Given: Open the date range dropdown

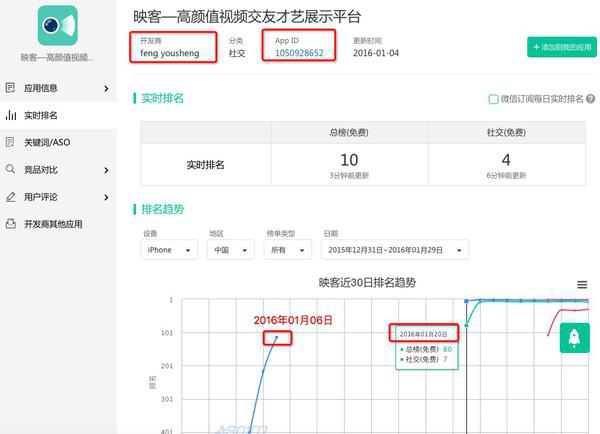Looking at the screenshot, I should point(395,250).
